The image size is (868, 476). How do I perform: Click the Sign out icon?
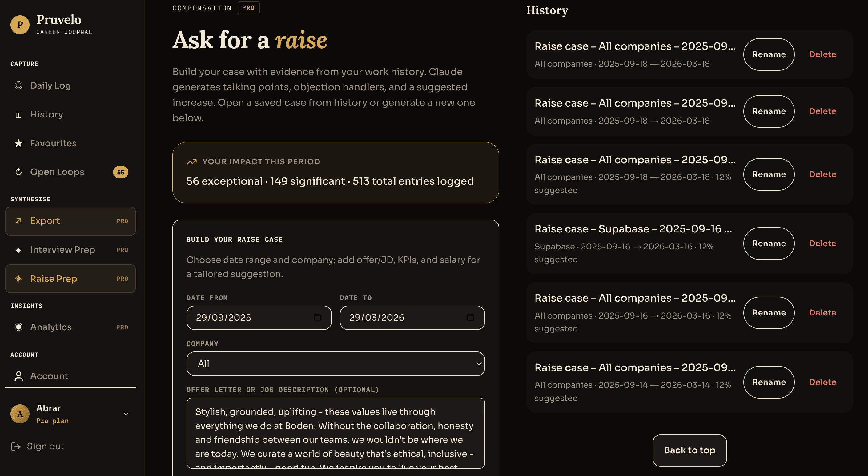pyautogui.click(x=16, y=446)
